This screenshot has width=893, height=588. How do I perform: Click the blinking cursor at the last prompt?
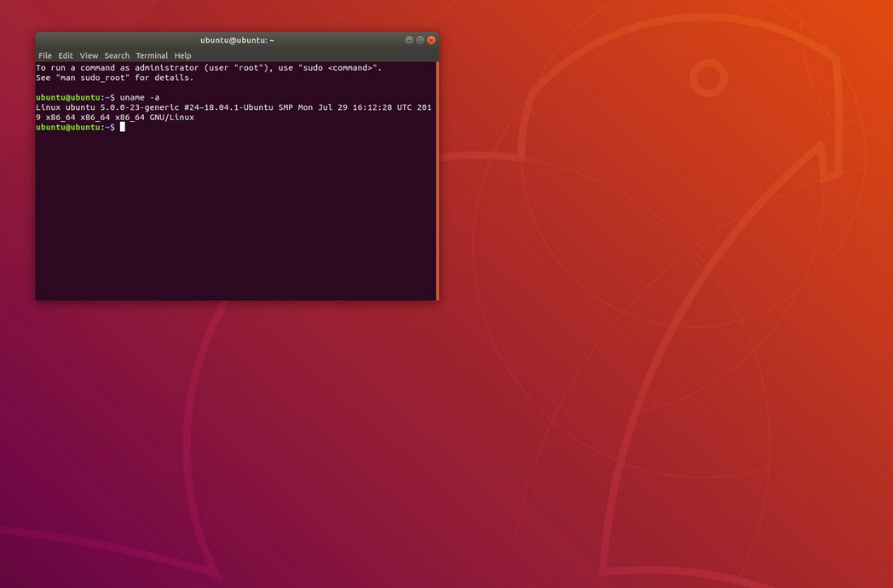click(123, 127)
